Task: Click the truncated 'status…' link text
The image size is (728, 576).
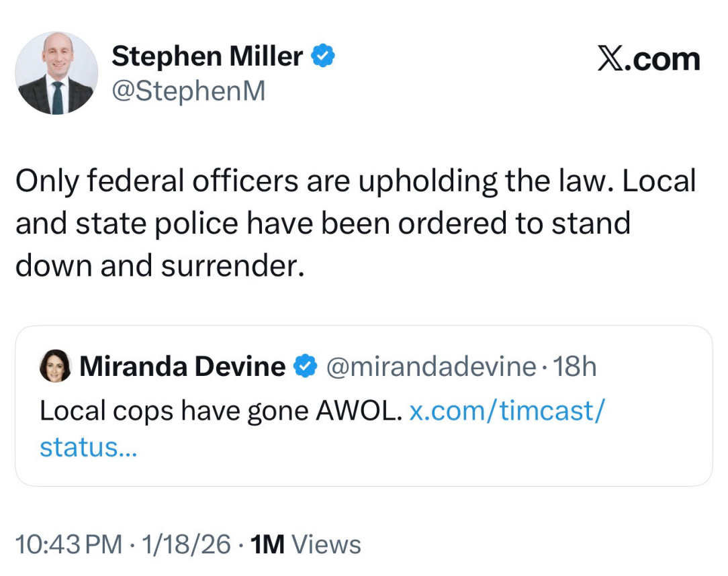Action: pyautogui.click(x=88, y=447)
